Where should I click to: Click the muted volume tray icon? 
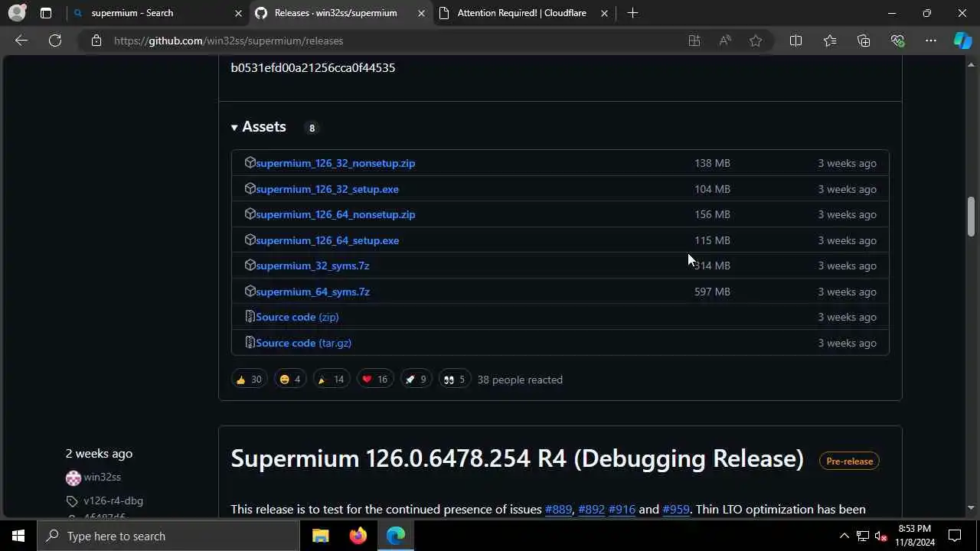point(881,536)
